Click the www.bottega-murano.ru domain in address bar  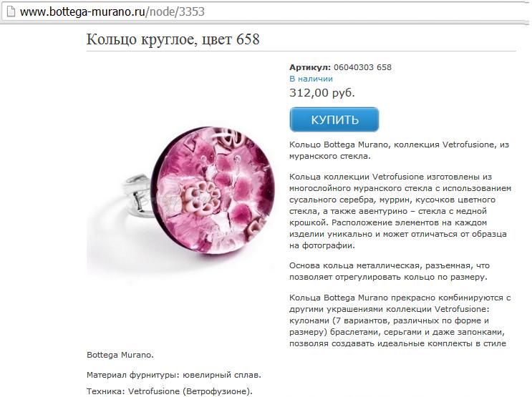point(82,12)
